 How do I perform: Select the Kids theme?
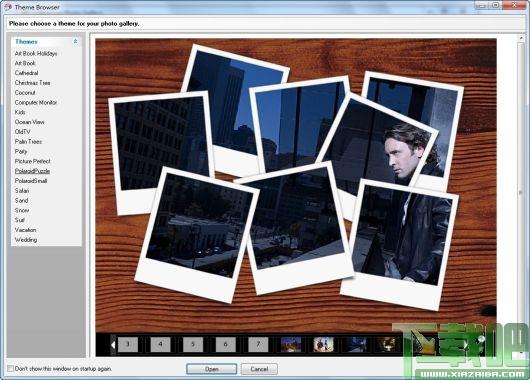(20, 112)
